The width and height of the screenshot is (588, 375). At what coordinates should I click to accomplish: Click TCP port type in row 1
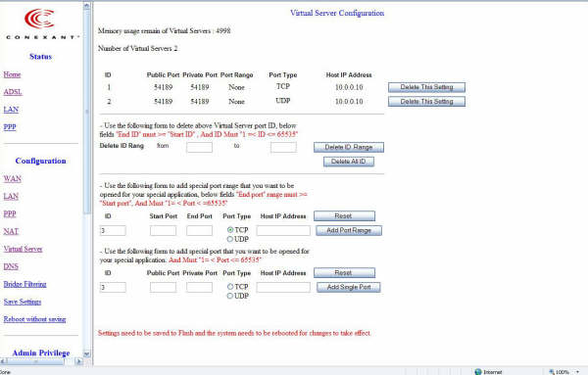click(283, 86)
